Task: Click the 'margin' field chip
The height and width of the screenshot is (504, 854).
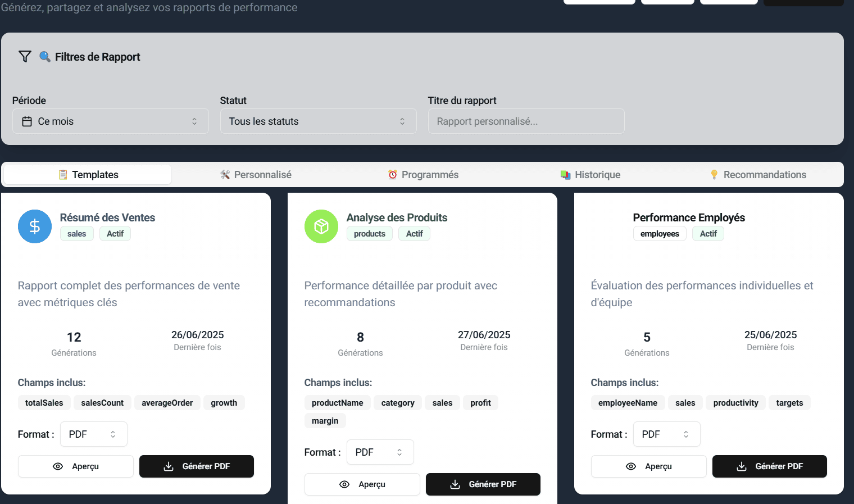Action: coord(325,421)
